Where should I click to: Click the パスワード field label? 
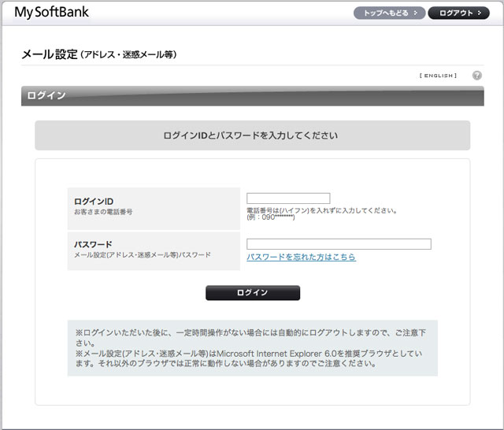pyautogui.click(x=93, y=244)
